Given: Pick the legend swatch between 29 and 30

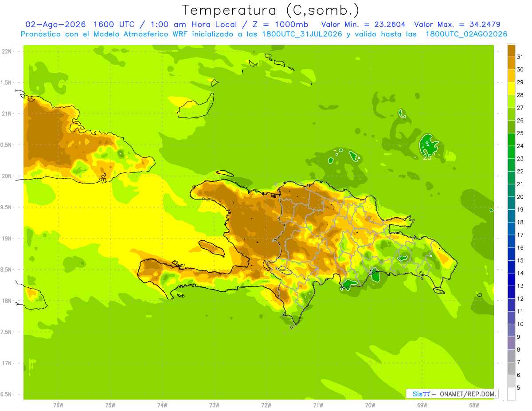Looking at the screenshot, I should [x=511, y=76].
